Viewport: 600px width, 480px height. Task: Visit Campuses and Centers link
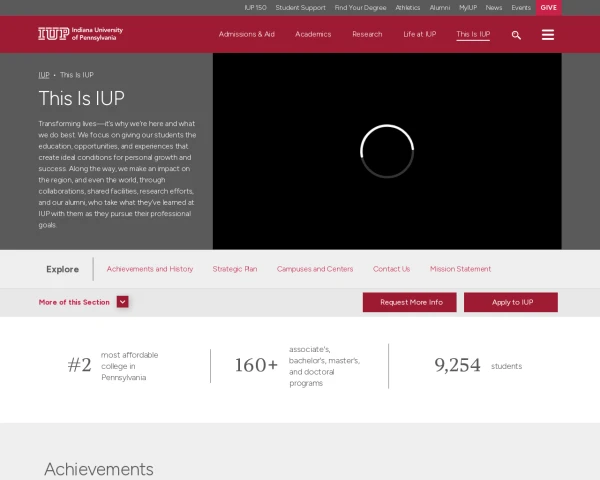coord(315,269)
